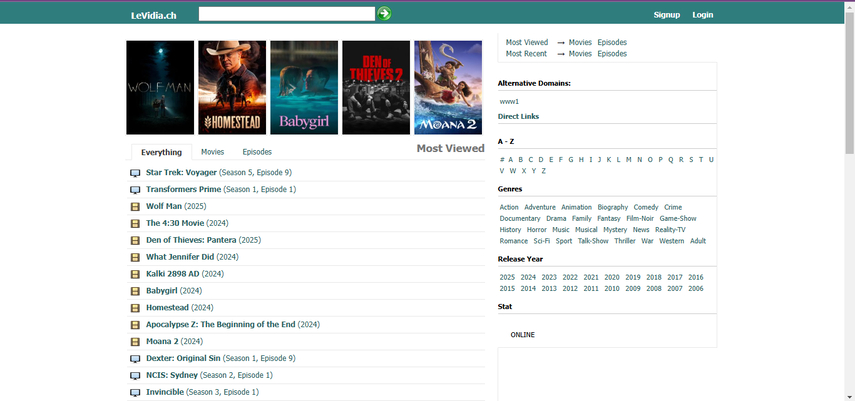
Task: Open Most Viewed Episodes link
Action: [612, 42]
